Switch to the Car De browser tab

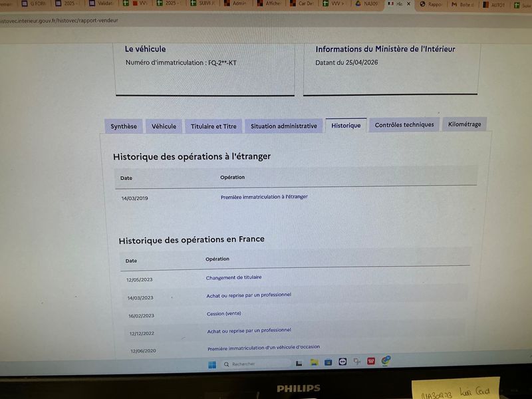tap(302, 3)
